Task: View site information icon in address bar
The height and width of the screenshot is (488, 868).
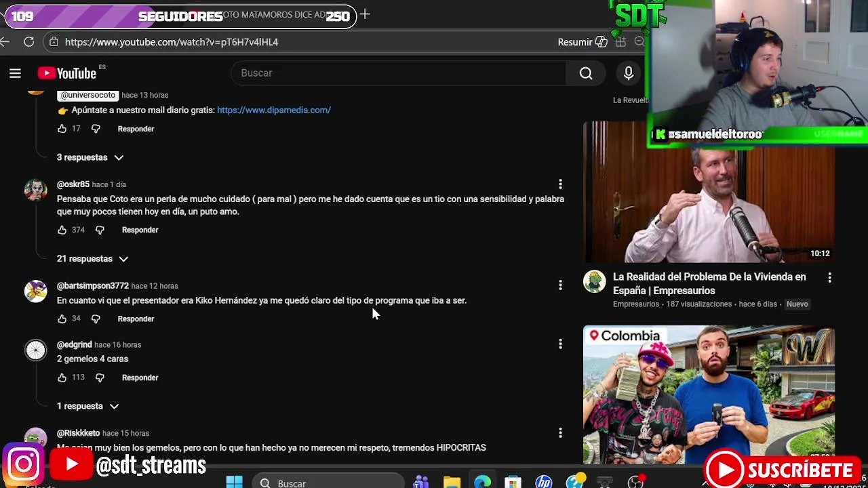Action: 54,42
